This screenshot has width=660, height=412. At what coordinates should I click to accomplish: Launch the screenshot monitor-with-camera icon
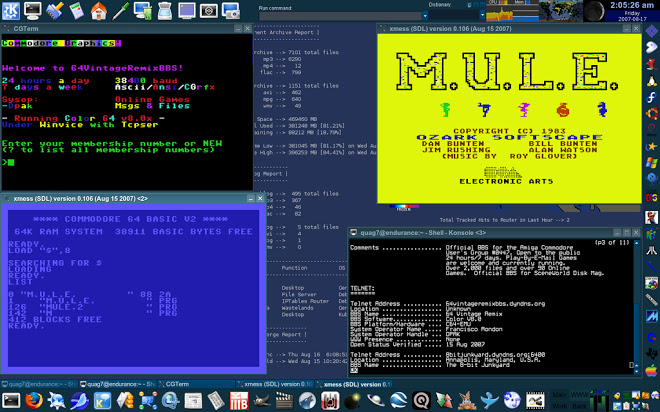(230, 11)
